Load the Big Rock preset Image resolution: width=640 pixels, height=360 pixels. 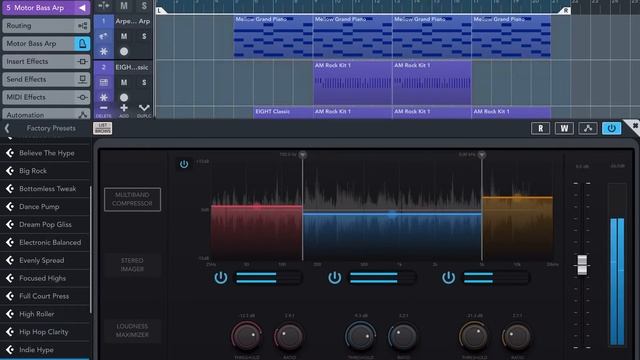45,171
